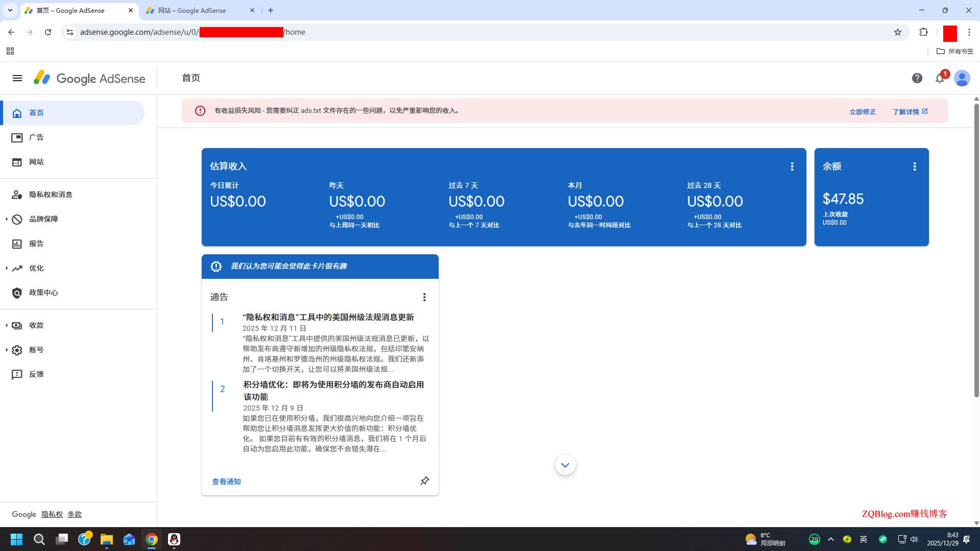The height and width of the screenshot is (551, 980).
Task: Click the 查看通知 link
Action: tap(226, 482)
